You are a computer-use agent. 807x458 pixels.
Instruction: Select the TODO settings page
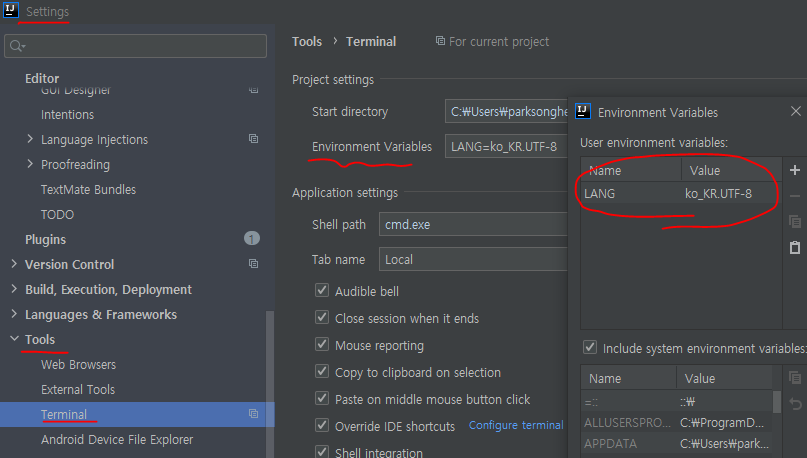click(x=57, y=214)
